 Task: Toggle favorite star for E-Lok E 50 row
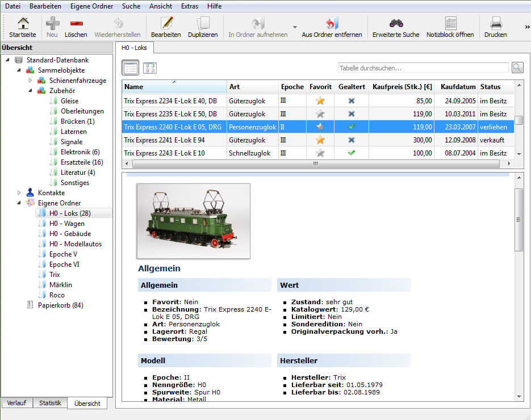coord(320,114)
